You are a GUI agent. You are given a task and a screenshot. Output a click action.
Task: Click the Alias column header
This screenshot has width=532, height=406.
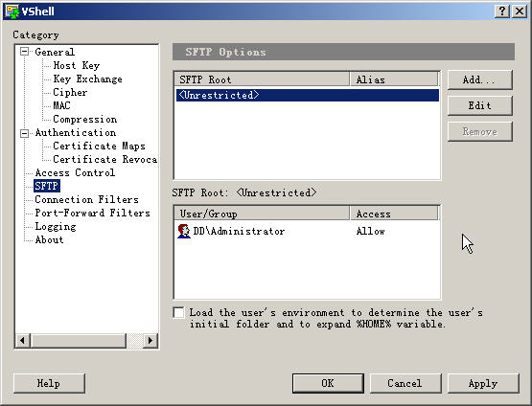tap(394, 79)
